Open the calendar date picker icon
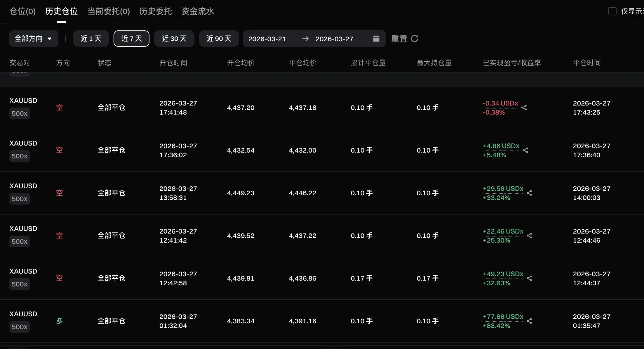Screen dimensions: 644x349 (x=376, y=39)
